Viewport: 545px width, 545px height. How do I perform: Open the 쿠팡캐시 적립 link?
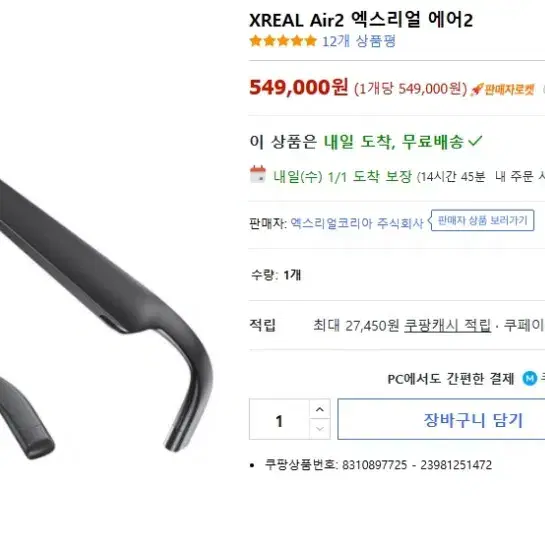coord(447,326)
